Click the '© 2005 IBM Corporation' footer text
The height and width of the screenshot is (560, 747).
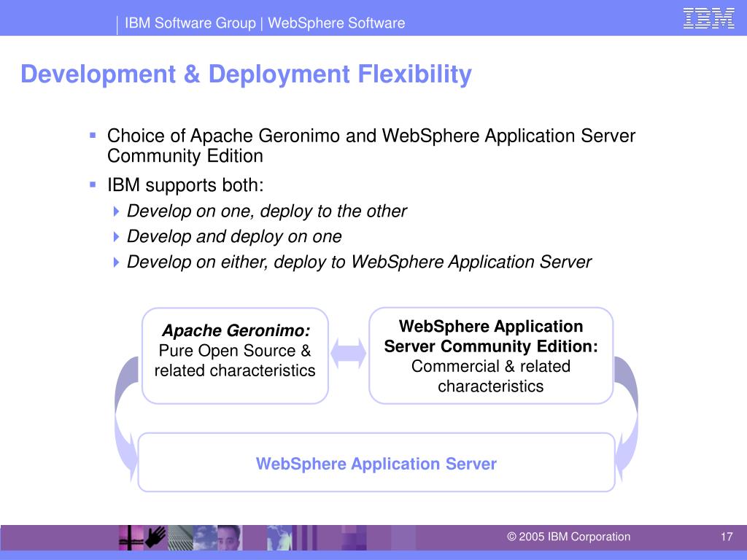[x=568, y=537]
